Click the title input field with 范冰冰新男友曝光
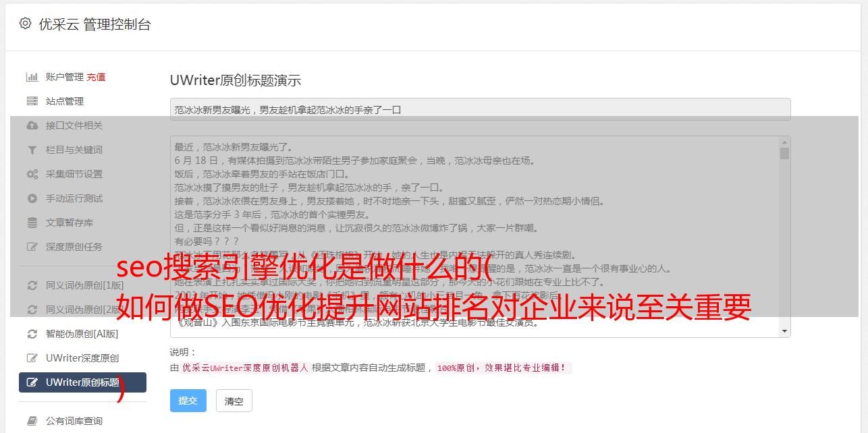Viewport: 868px width, 433px height. pyautogui.click(x=480, y=109)
